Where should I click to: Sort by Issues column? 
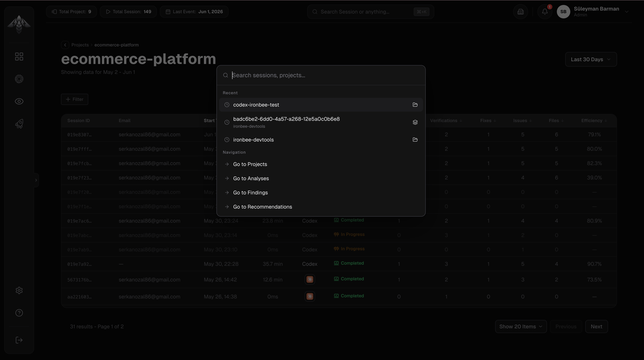[x=523, y=121]
